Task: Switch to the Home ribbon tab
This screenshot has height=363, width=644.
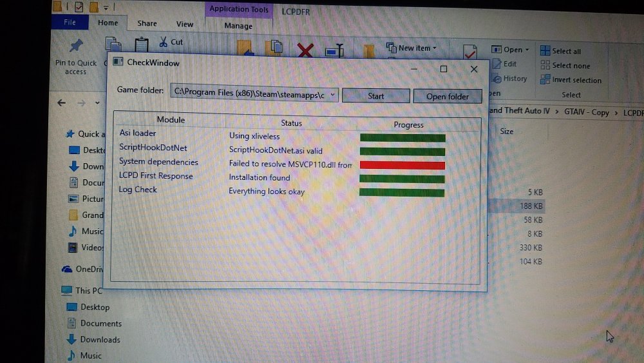Action: pos(108,23)
